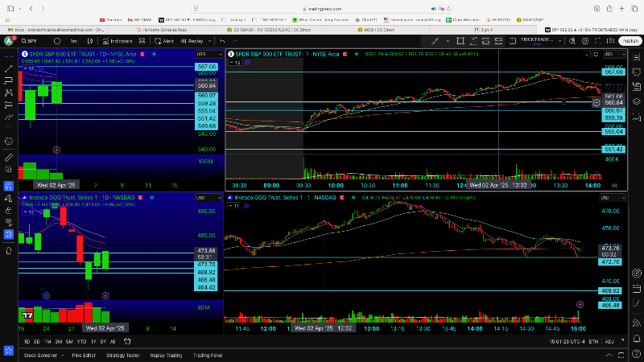Select the line drawing tool in the floating toolbar
Screen dimensions: 644x362
(x=435, y=41)
